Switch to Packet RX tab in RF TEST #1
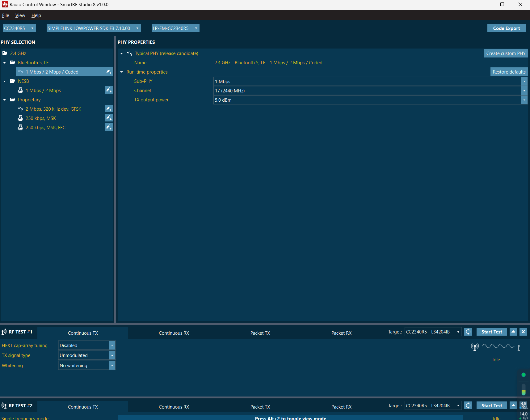This screenshot has width=530, height=420. (342, 333)
